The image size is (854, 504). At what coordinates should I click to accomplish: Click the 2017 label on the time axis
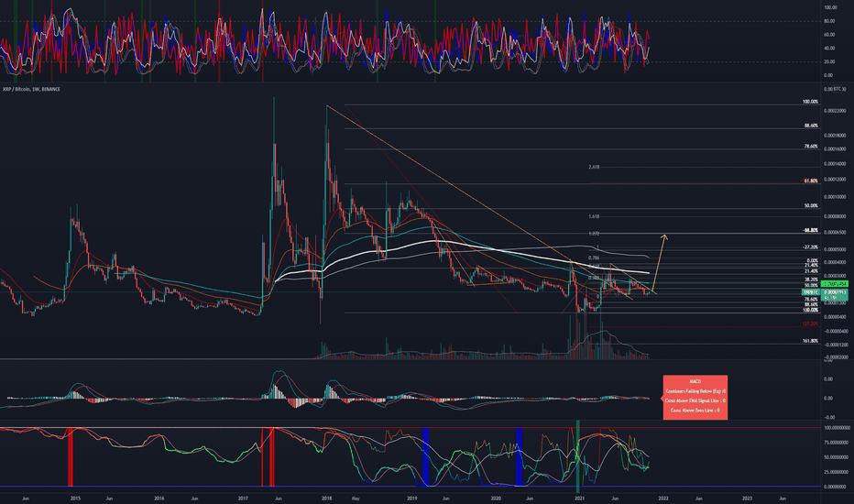click(x=244, y=498)
